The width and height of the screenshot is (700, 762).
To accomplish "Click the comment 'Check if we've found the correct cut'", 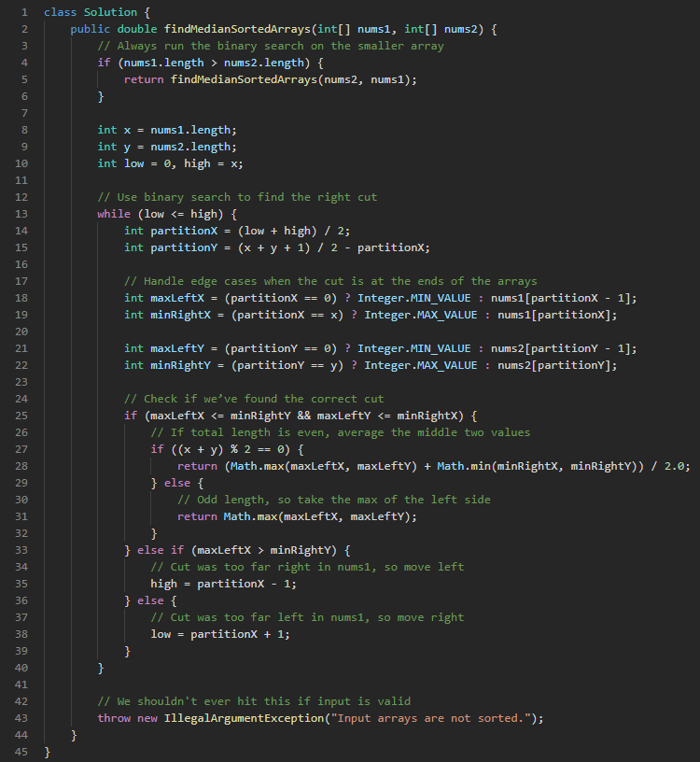I will coord(254,399).
